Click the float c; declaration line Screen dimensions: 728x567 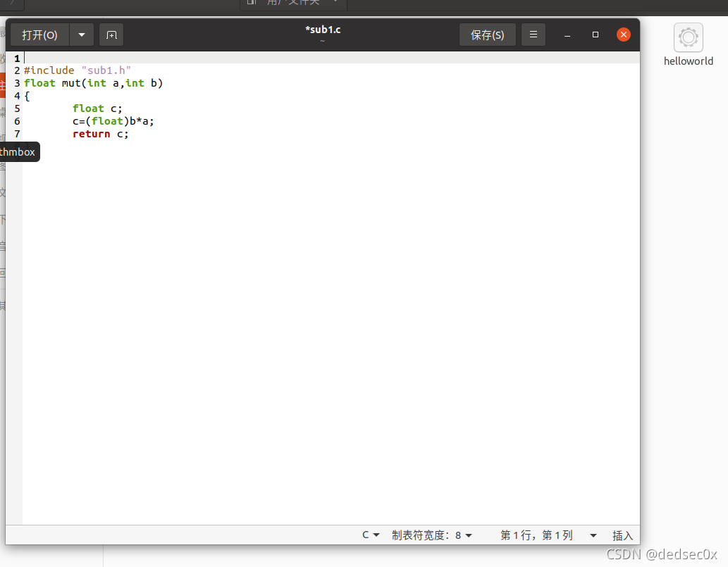click(x=97, y=108)
